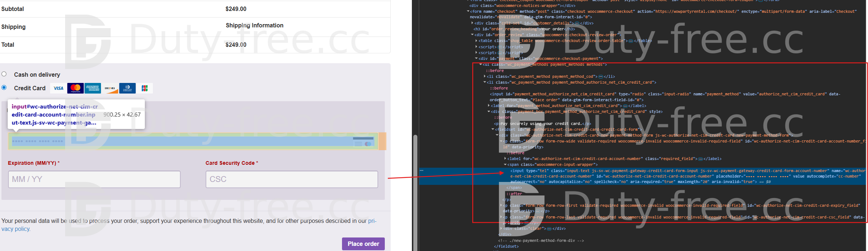The width and height of the screenshot is (868, 251).
Task: Click the page's vertical scrollbar thumb
Action: pos(415,190)
